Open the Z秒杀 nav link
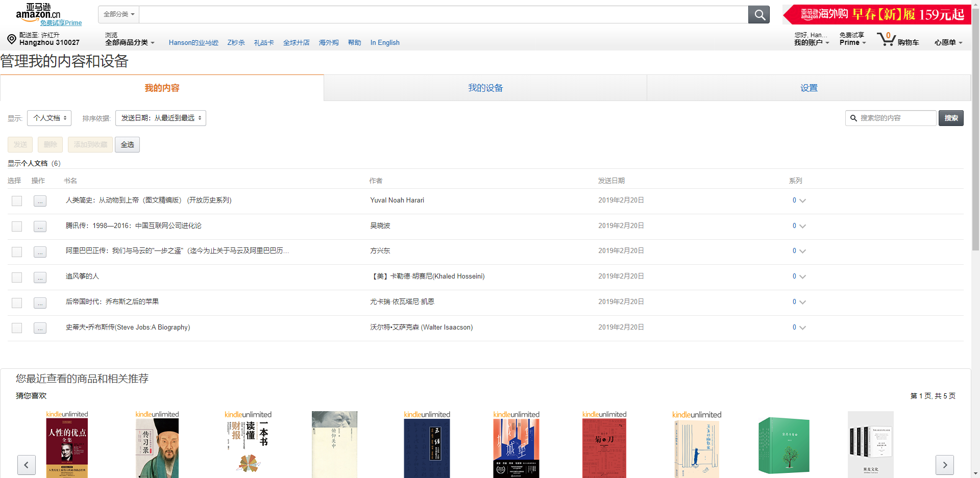This screenshot has width=980, height=478. coord(236,43)
